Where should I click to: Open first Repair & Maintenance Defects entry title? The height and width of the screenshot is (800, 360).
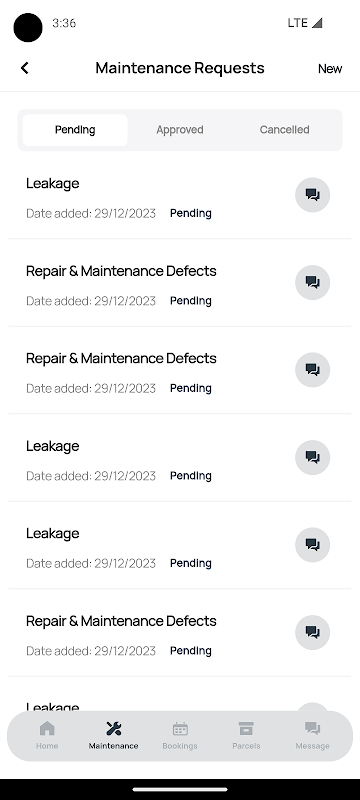coord(121,271)
